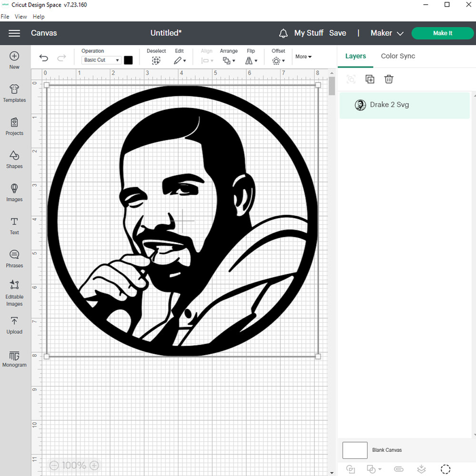This screenshot has width=476, height=476.
Task: Delete the selected layer with trash icon
Action: [x=389, y=79]
